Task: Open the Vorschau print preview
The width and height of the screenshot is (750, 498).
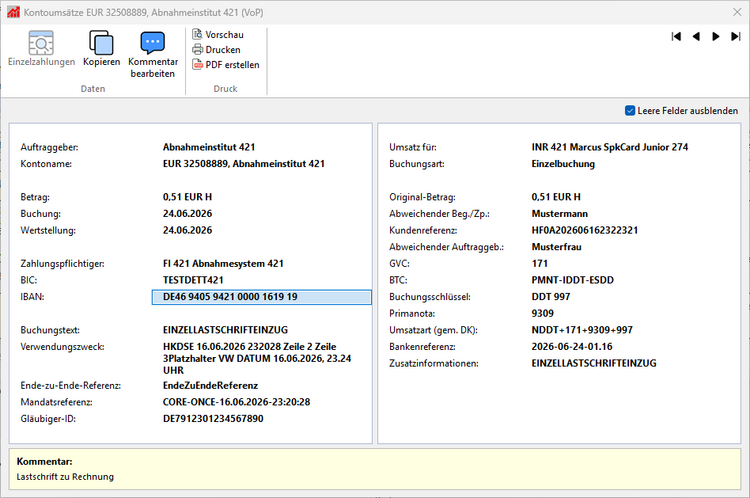Action: [x=218, y=34]
